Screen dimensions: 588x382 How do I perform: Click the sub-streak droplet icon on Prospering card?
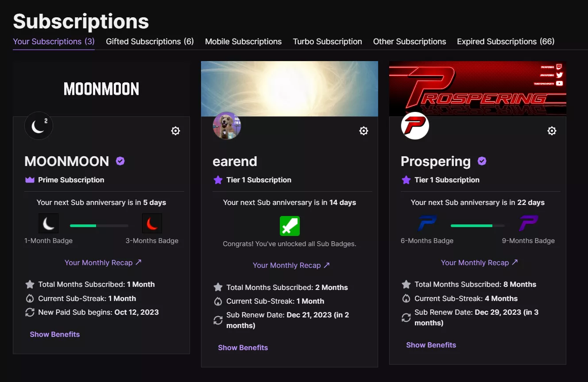pyautogui.click(x=406, y=298)
